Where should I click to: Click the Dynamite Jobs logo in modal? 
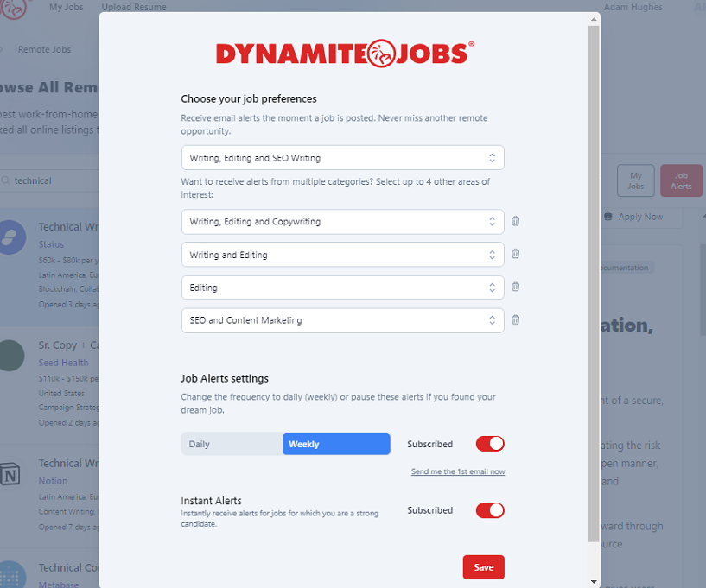coord(345,54)
